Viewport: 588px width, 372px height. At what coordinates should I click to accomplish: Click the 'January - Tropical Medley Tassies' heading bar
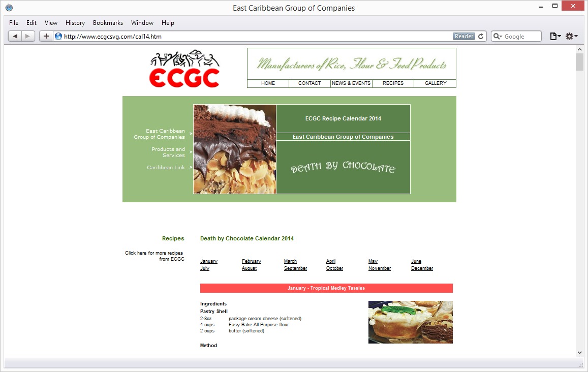click(326, 288)
